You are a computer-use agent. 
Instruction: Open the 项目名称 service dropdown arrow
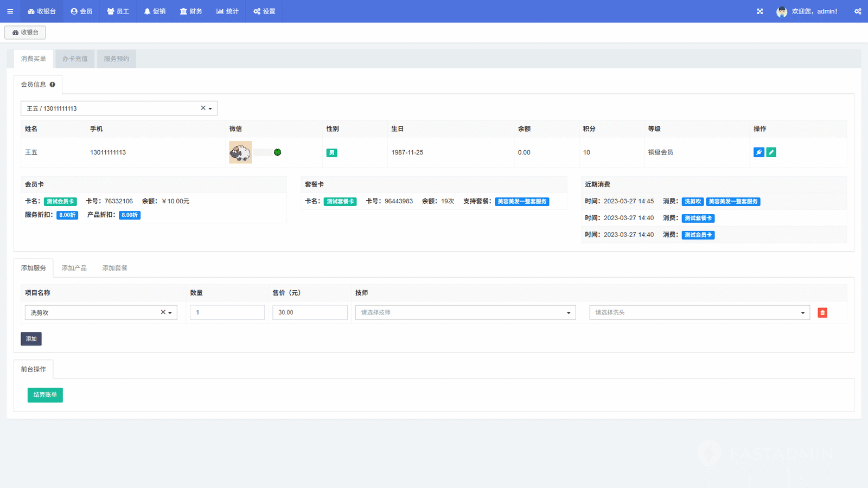pos(170,313)
